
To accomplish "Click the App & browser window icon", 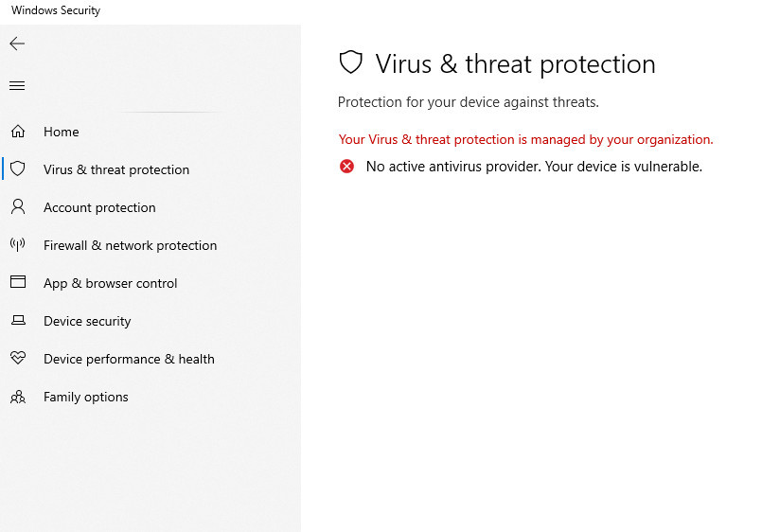I will pos(18,282).
